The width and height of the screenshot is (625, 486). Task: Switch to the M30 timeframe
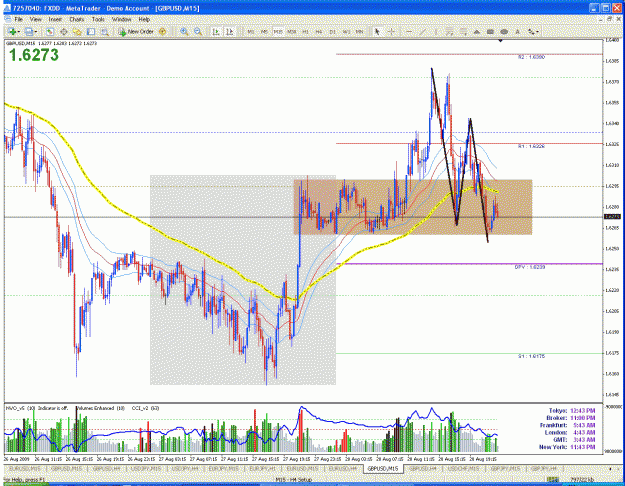(291, 31)
